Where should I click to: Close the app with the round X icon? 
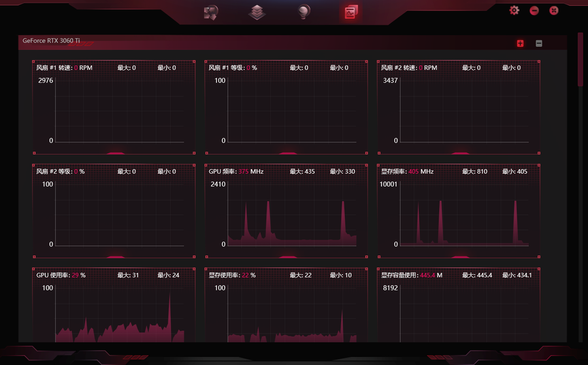pyautogui.click(x=553, y=10)
